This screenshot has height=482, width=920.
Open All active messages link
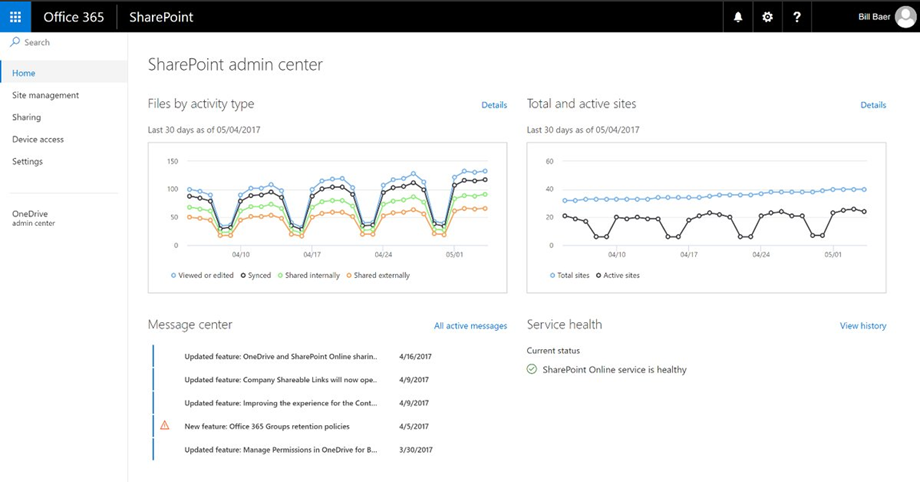coord(471,326)
